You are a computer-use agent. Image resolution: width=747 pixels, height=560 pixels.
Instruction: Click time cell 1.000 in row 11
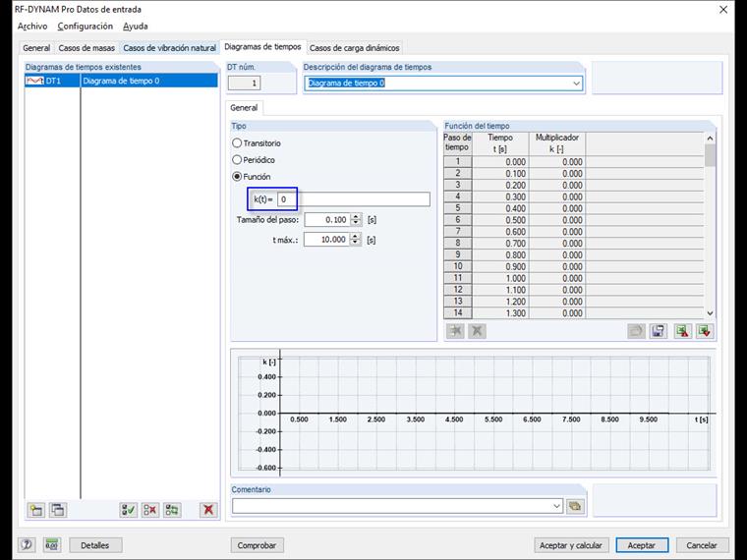tap(500, 279)
